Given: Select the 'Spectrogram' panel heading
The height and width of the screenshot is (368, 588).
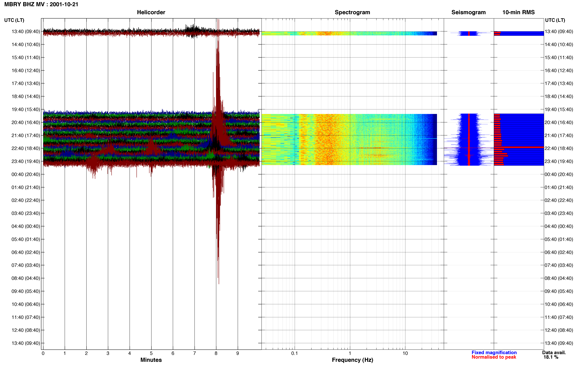Looking at the screenshot, I should click(352, 12).
